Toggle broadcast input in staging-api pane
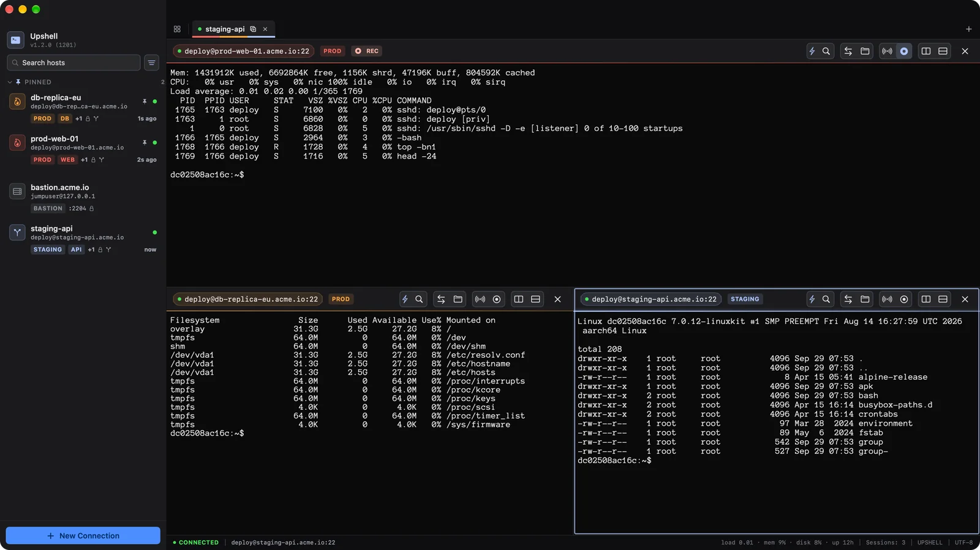This screenshot has width=980, height=550. pos(887,299)
